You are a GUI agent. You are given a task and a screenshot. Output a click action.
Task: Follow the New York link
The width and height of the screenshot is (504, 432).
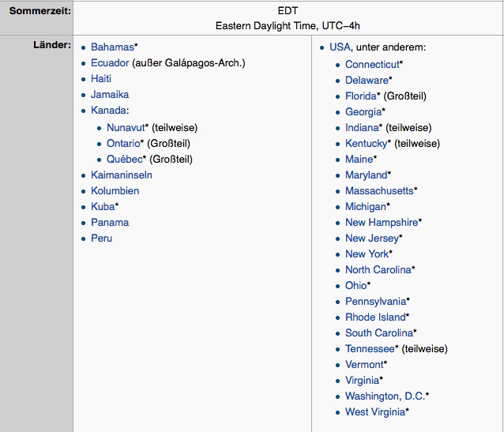(x=367, y=254)
